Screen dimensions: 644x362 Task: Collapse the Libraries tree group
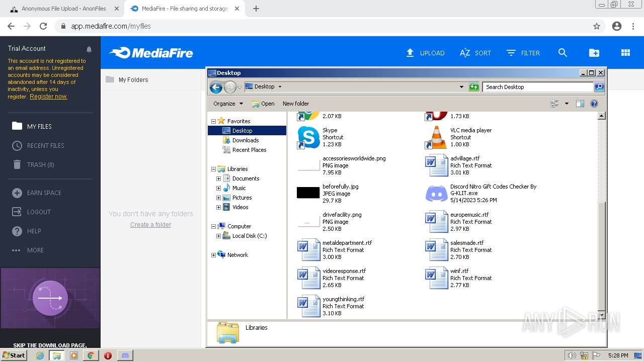213,169
